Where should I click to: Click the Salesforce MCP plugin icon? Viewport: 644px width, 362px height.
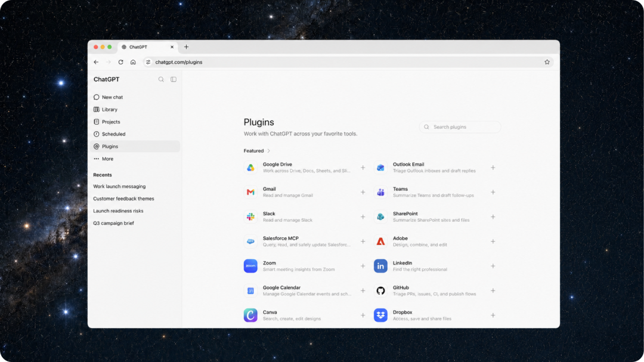click(x=250, y=242)
